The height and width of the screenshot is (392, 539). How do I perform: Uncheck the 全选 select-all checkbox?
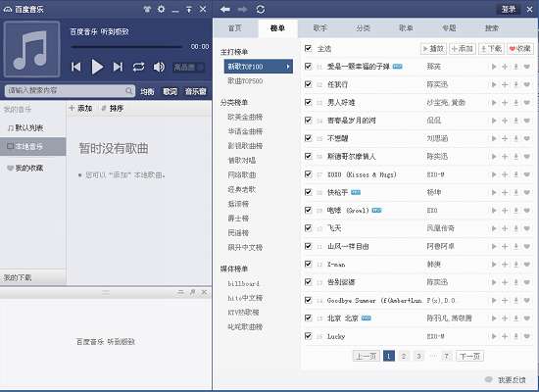tap(308, 48)
